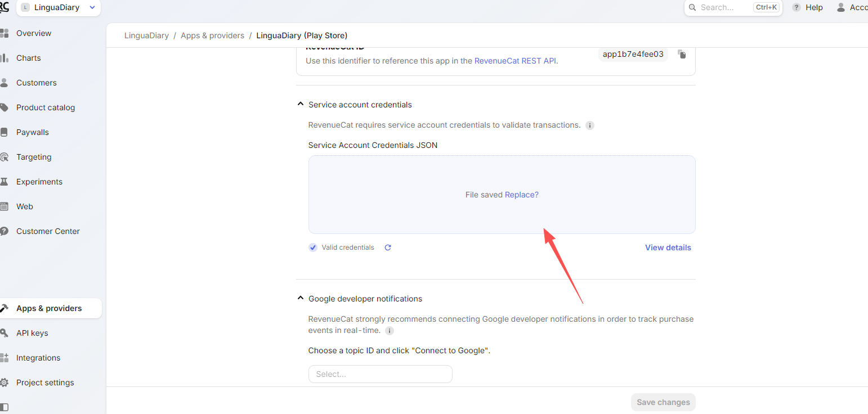Click the Charts bar-graph icon in sidebar
Image resolution: width=868 pixels, height=414 pixels.
(x=5, y=58)
